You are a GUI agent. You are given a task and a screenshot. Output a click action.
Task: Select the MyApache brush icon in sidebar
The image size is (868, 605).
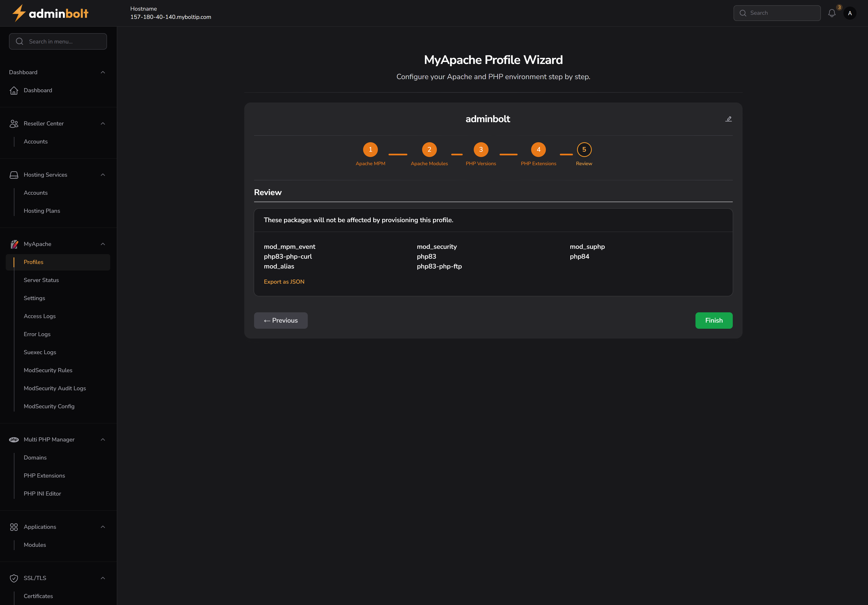14,244
